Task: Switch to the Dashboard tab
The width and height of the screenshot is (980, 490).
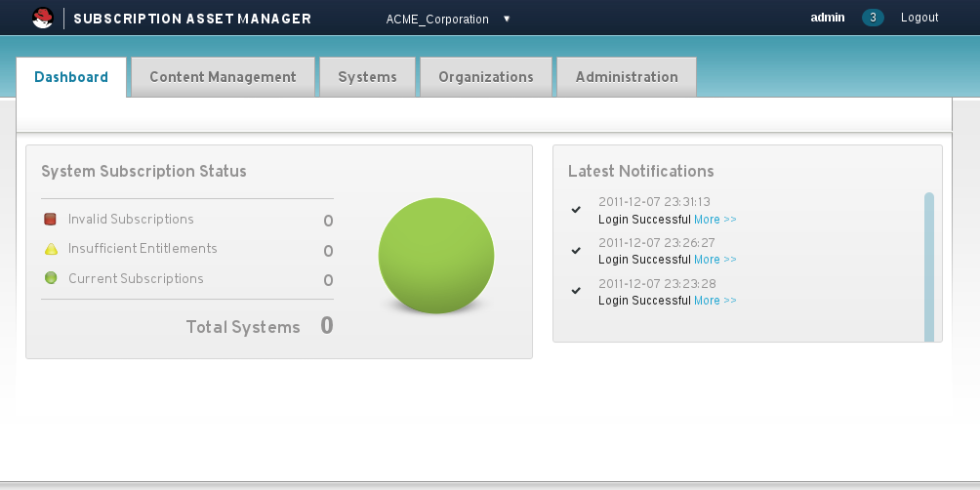Action: click(x=71, y=77)
